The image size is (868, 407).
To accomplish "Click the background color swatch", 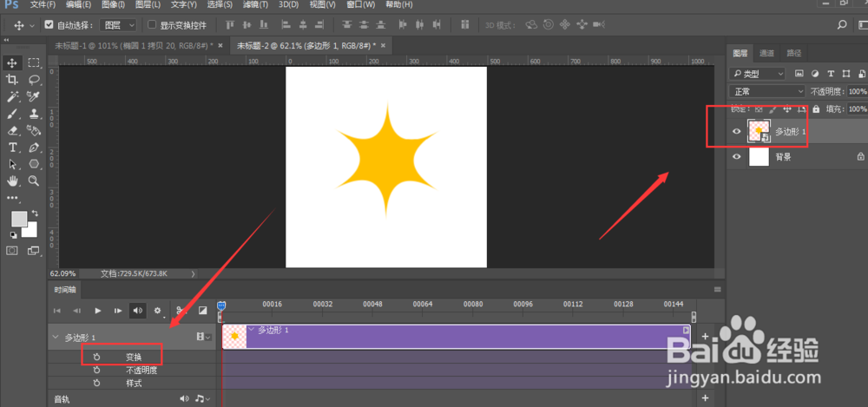I will [31, 231].
